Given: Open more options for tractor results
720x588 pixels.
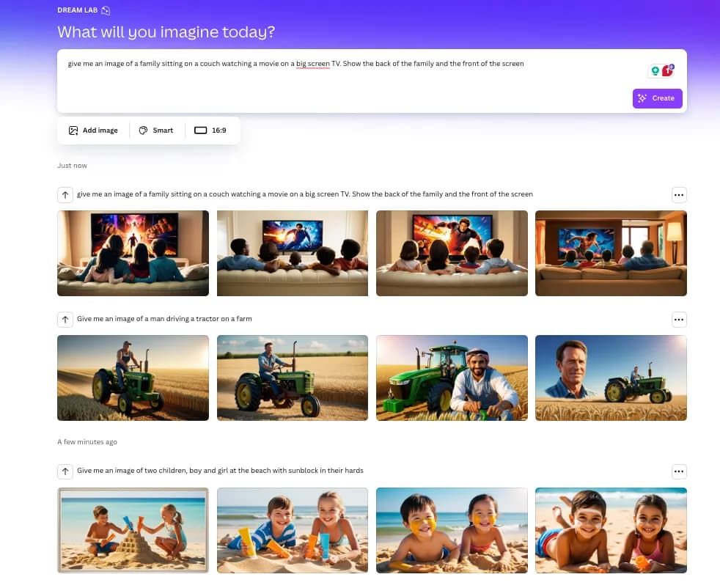Looking at the screenshot, I should (679, 320).
